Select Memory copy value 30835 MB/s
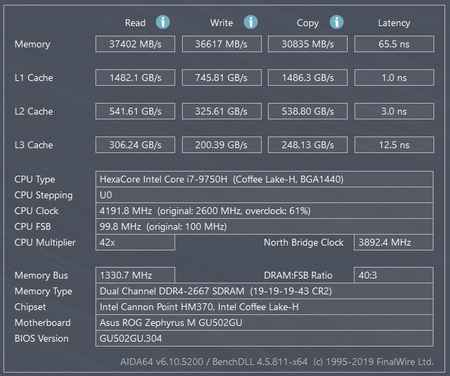The image size is (450, 376). [x=308, y=44]
